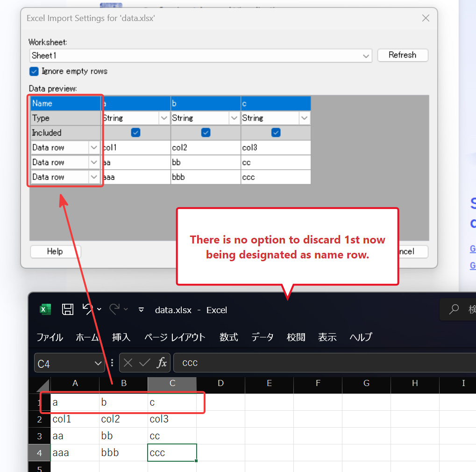Undo the last action in Excel
This screenshot has width=476, height=472.
87,309
